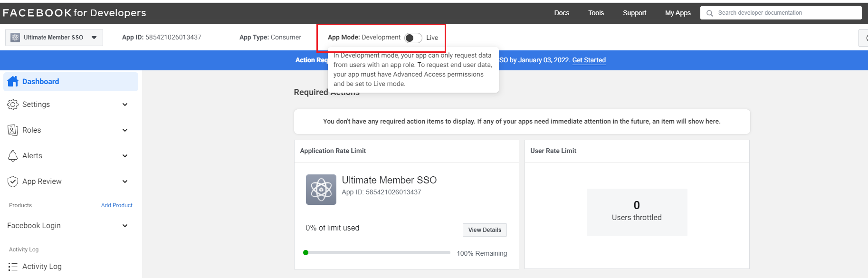Click the App Type Consumer label
The width and height of the screenshot is (868, 278).
[270, 37]
